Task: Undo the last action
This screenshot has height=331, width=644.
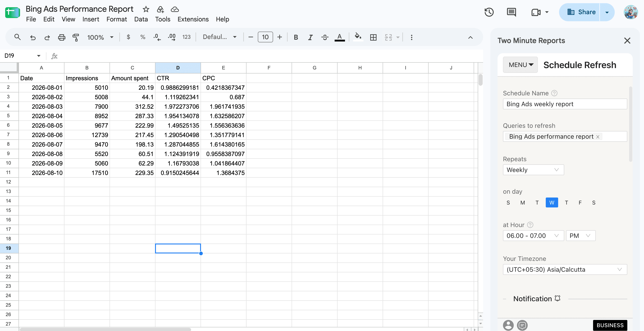Action: (32, 37)
